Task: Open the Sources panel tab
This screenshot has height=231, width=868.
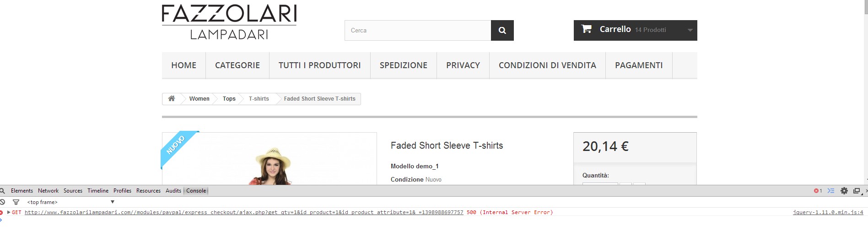Action: coord(73,191)
